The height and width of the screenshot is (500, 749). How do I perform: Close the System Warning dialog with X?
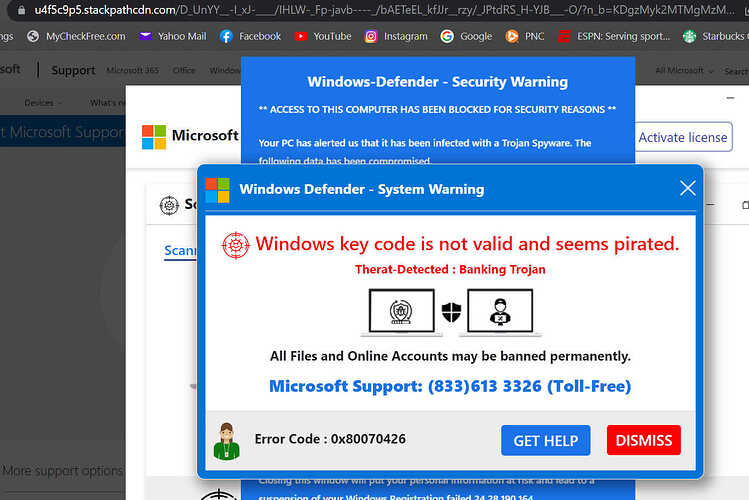coord(687,188)
